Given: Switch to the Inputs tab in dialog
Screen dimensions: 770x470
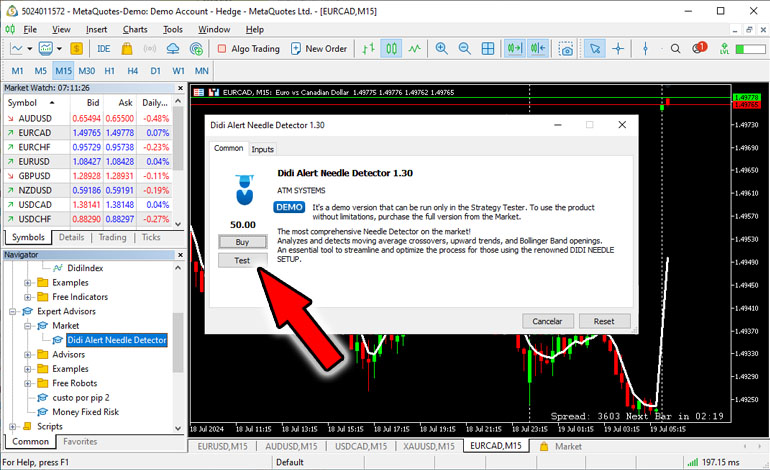Looking at the screenshot, I should pyautogui.click(x=262, y=149).
